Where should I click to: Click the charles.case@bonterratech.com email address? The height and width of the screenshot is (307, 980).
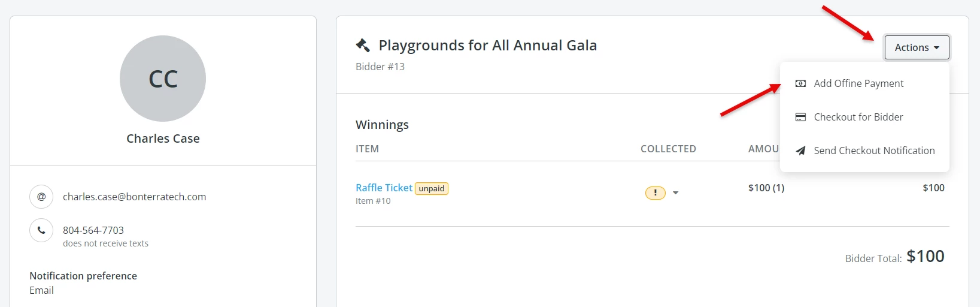point(134,197)
